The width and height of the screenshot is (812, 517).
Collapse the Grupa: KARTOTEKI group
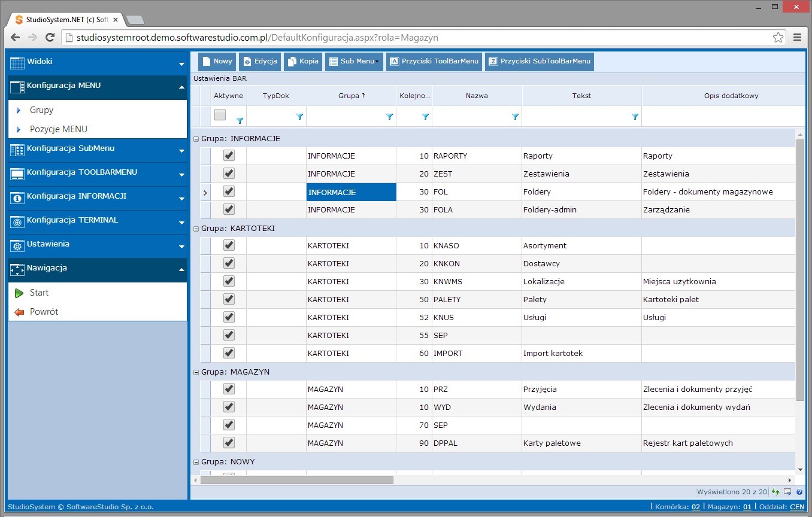[x=196, y=229]
